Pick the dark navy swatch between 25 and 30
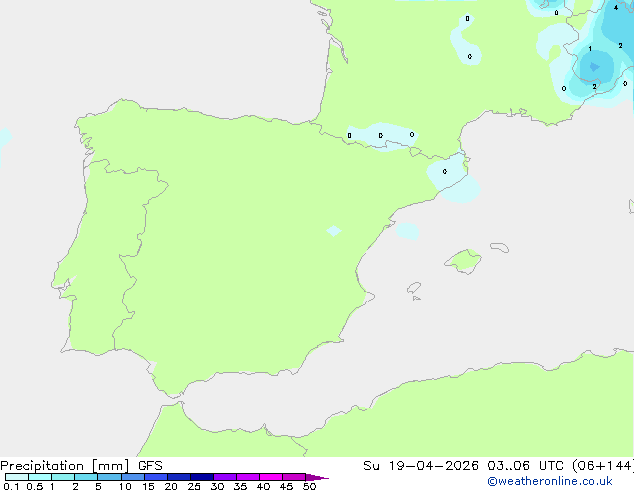This screenshot has height=490, width=634. tap(202, 477)
